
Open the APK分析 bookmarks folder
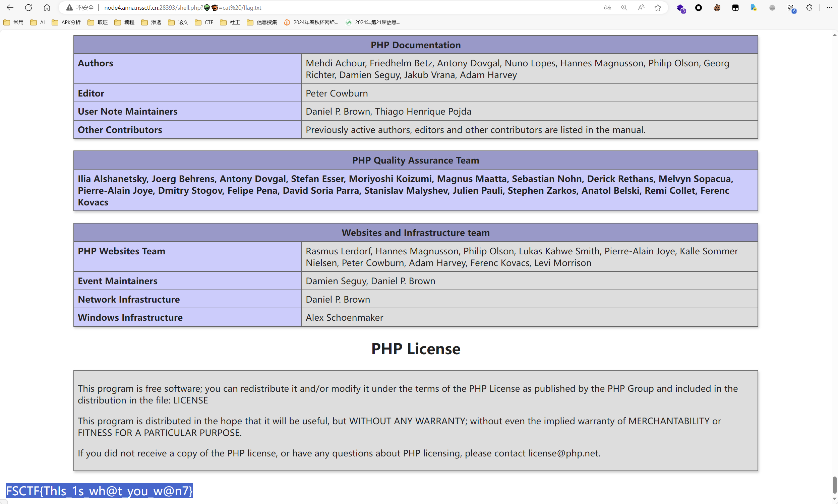[x=66, y=22]
